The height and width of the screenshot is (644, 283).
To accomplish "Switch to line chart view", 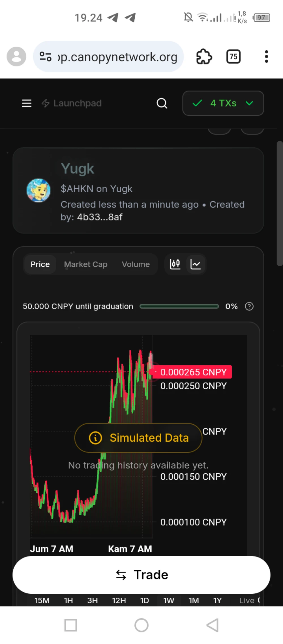I will [196, 264].
